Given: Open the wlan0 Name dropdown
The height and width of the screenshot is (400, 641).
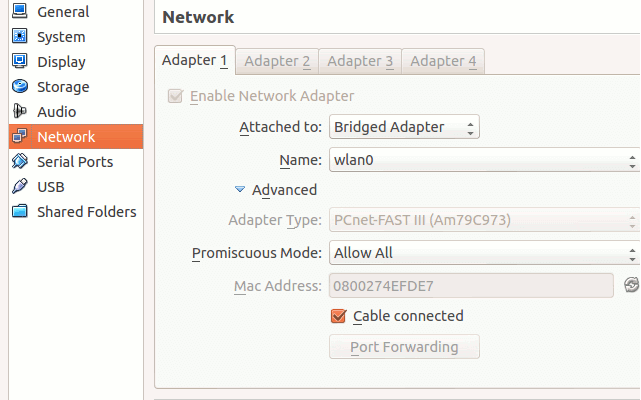Looking at the screenshot, I should [x=483, y=159].
